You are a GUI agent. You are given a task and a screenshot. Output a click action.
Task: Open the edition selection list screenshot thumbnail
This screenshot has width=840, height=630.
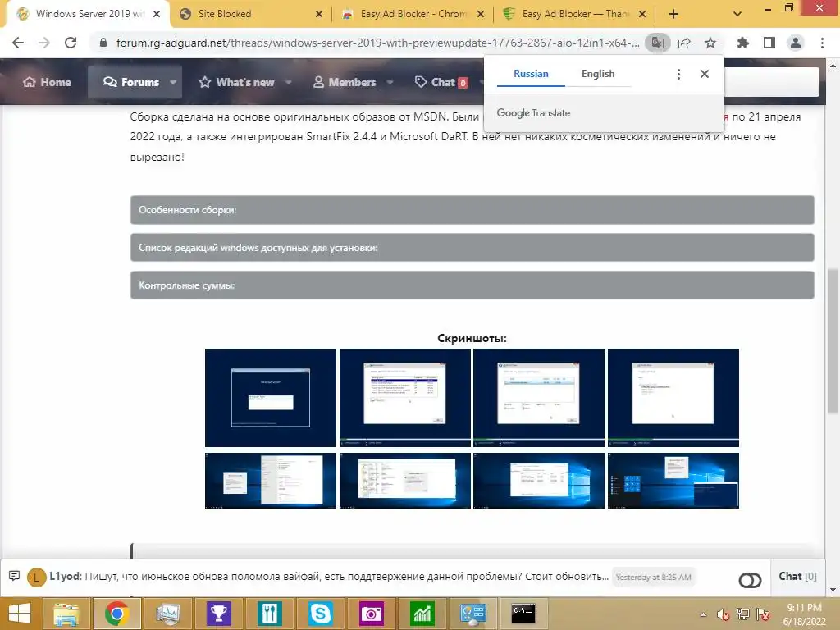pyautogui.click(x=405, y=398)
